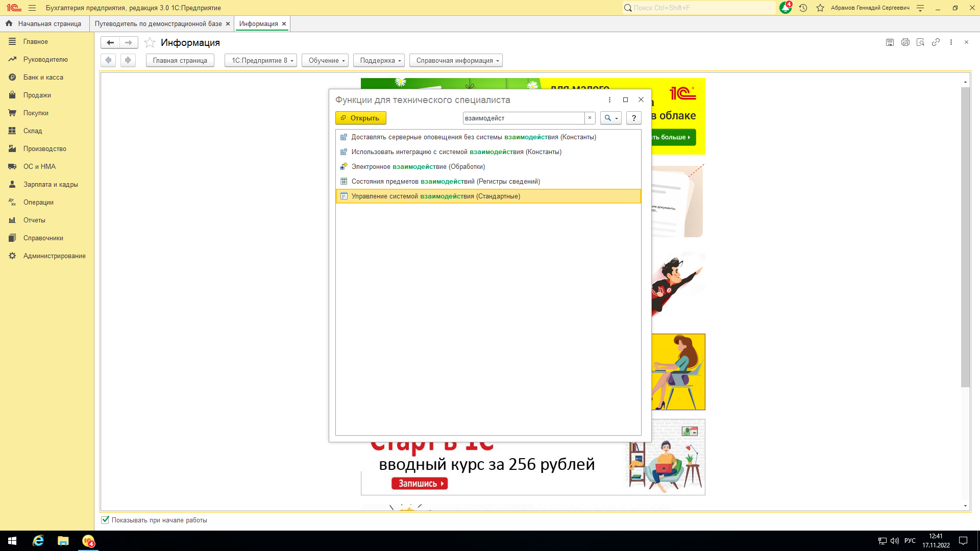Viewport: 980px width, 551px height.
Task: Open the Главное section
Action: point(47,42)
